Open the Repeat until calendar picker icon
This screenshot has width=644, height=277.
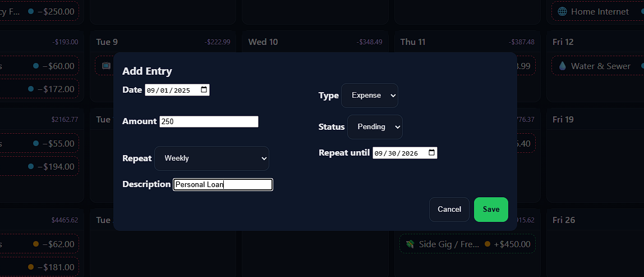coord(431,153)
